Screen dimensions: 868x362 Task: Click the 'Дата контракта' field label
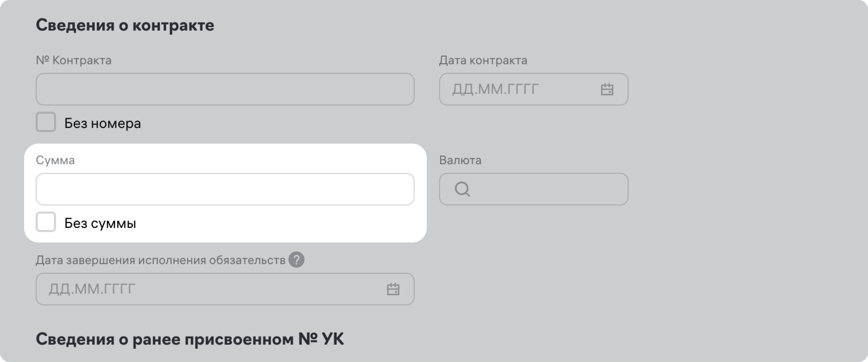click(x=483, y=60)
